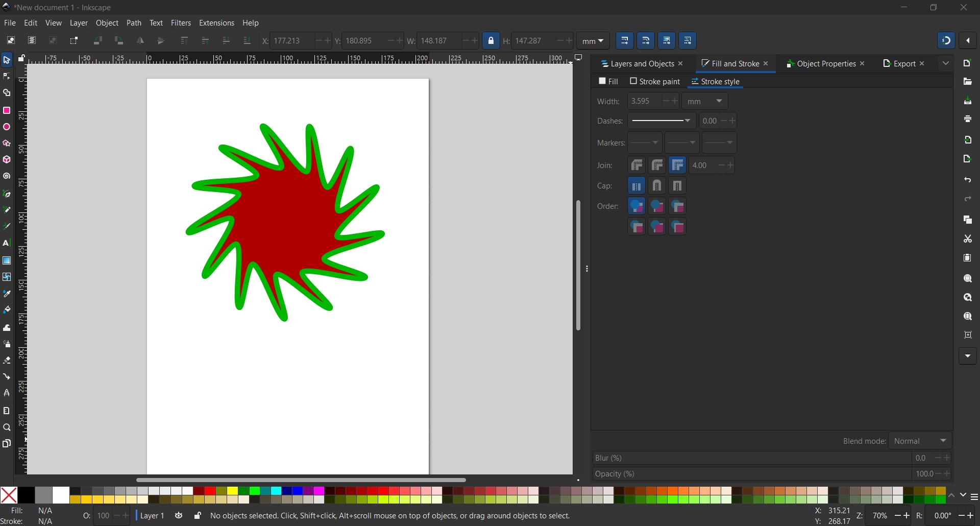This screenshot has height=526, width=980.
Task: Toggle snapping on or off
Action: [946, 41]
